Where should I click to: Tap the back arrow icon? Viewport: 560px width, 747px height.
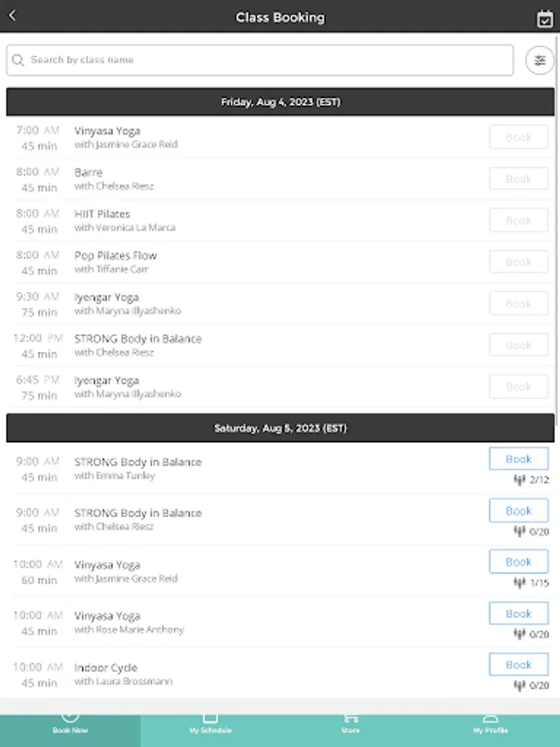click(x=12, y=16)
